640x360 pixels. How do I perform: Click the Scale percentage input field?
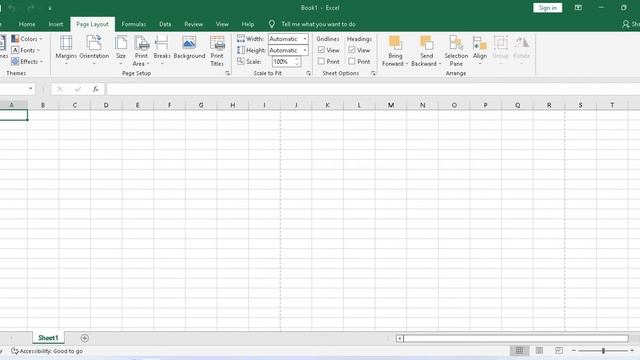coord(283,62)
